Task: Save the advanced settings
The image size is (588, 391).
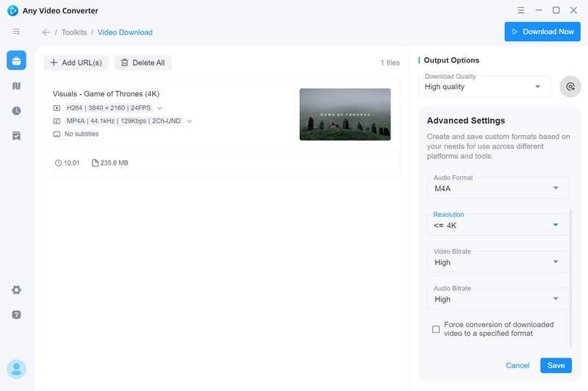Action: [556, 365]
